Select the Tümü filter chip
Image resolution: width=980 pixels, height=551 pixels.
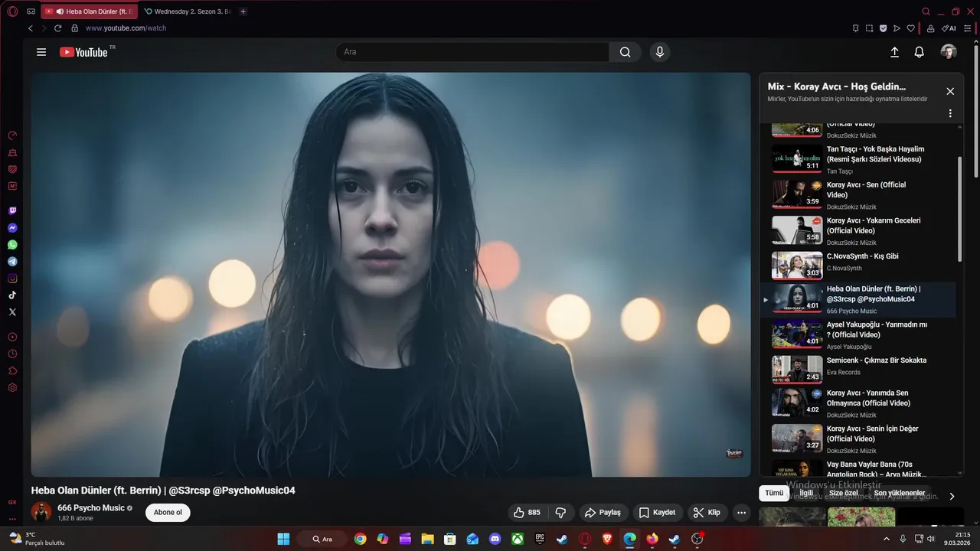tap(774, 493)
